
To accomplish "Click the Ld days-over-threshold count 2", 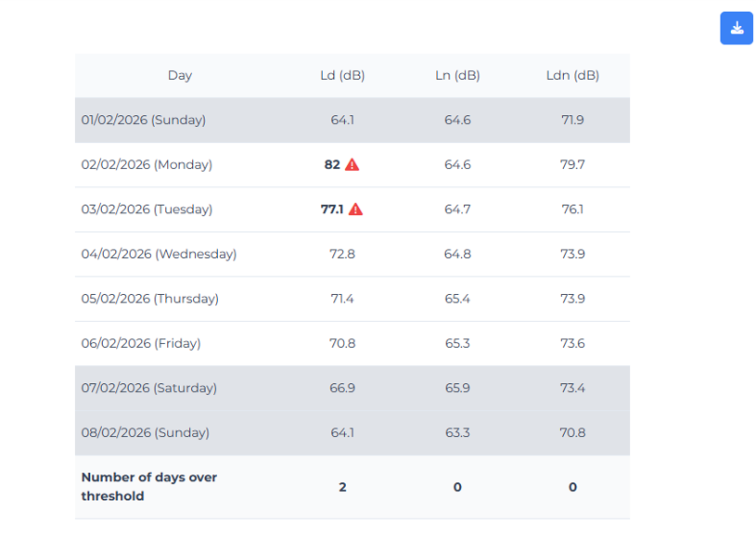I will (342, 487).
